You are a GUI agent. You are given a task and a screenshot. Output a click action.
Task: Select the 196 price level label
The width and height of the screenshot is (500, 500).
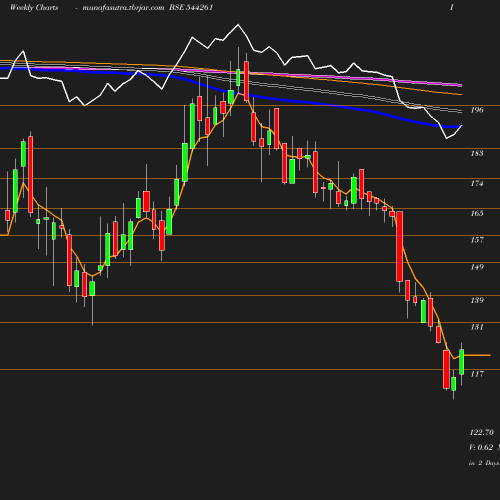point(477,110)
